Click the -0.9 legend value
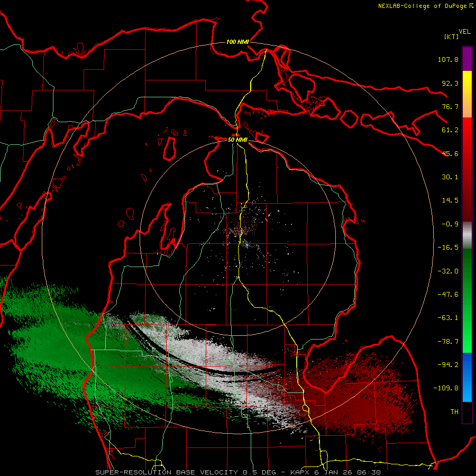The width and height of the screenshot is (476, 476). [450, 224]
